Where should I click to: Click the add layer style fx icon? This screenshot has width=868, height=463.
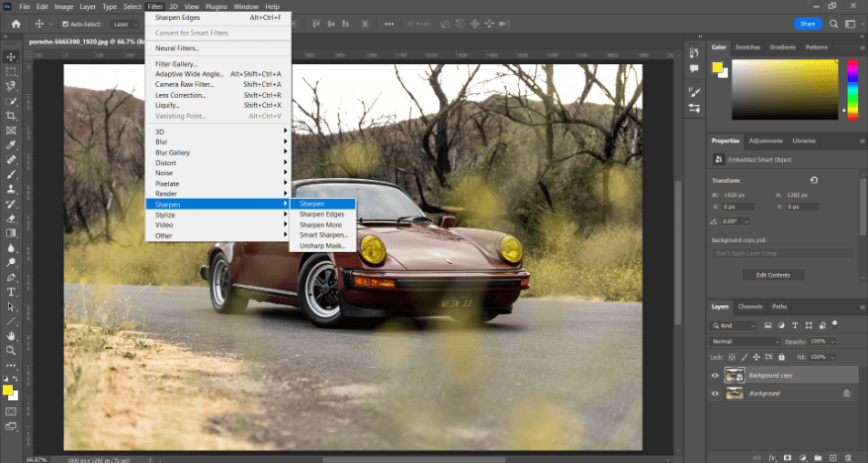click(772, 458)
